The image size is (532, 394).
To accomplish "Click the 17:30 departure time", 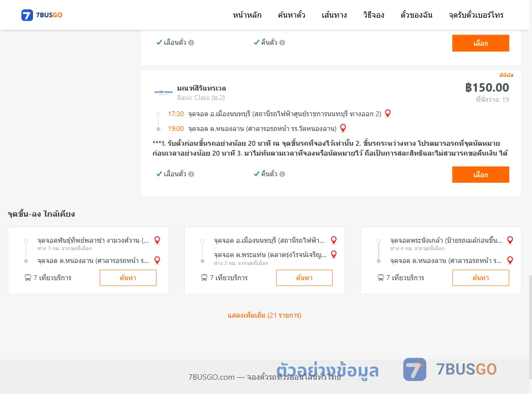I will 176,114.
